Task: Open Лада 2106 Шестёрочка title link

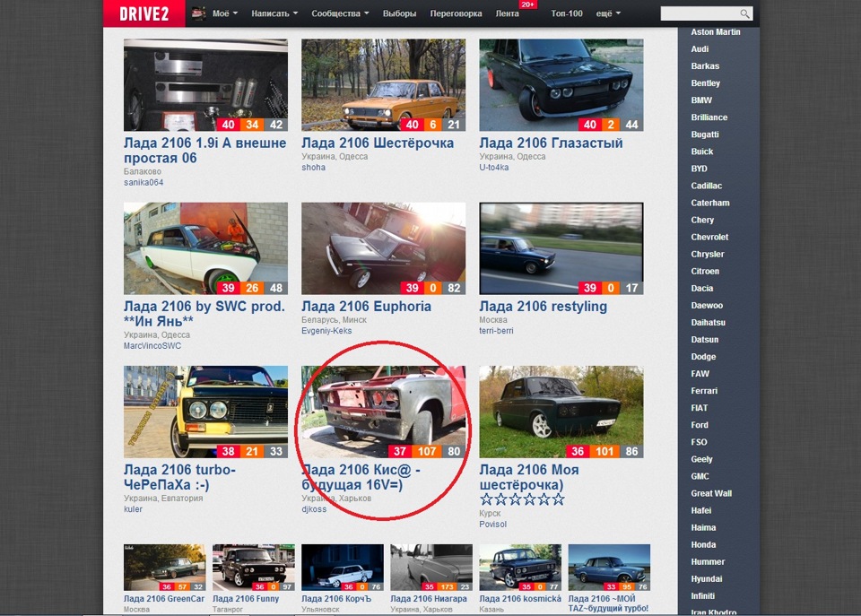Action: coord(378,143)
